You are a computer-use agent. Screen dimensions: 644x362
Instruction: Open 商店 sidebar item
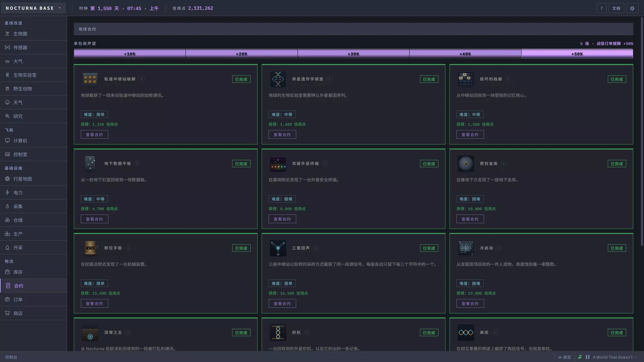34,313
